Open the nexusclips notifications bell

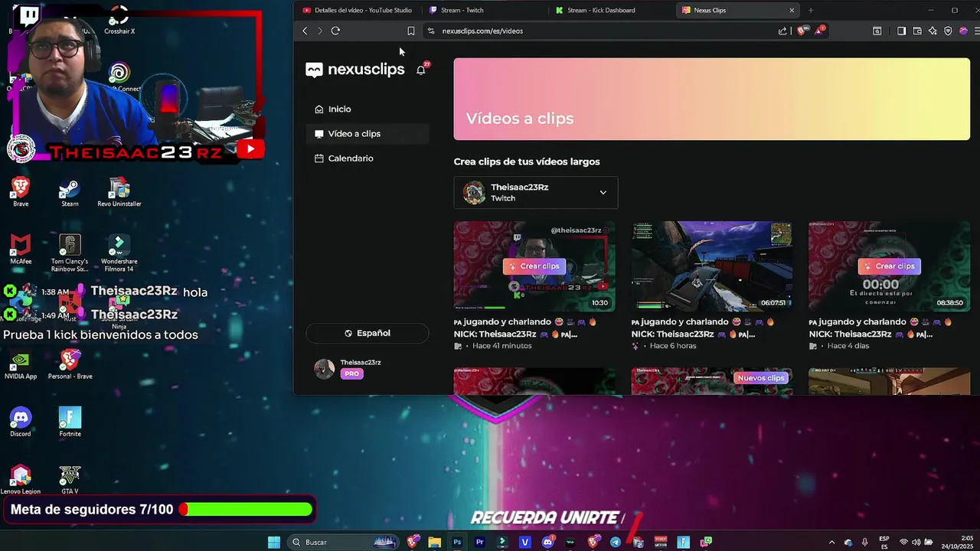click(421, 70)
